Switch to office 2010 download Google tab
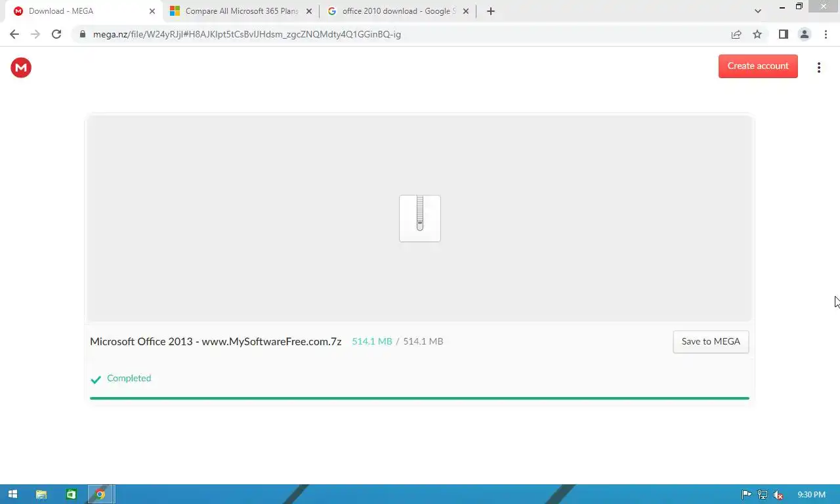Image resolution: width=840 pixels, height=504 pixels. click(398, 11)
